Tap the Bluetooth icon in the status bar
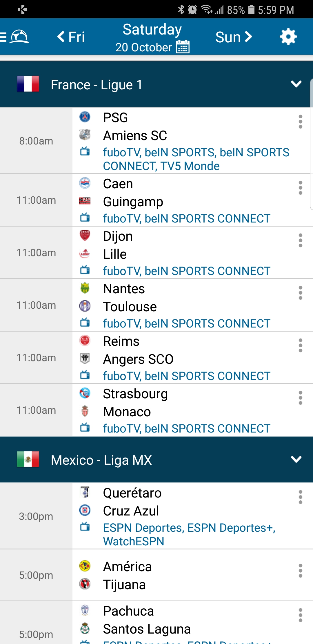 pyautogui.click(x=181, y=10)
